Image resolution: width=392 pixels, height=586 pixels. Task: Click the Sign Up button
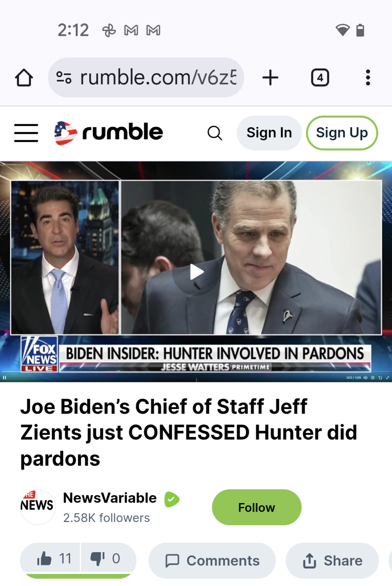click(342, 133)
